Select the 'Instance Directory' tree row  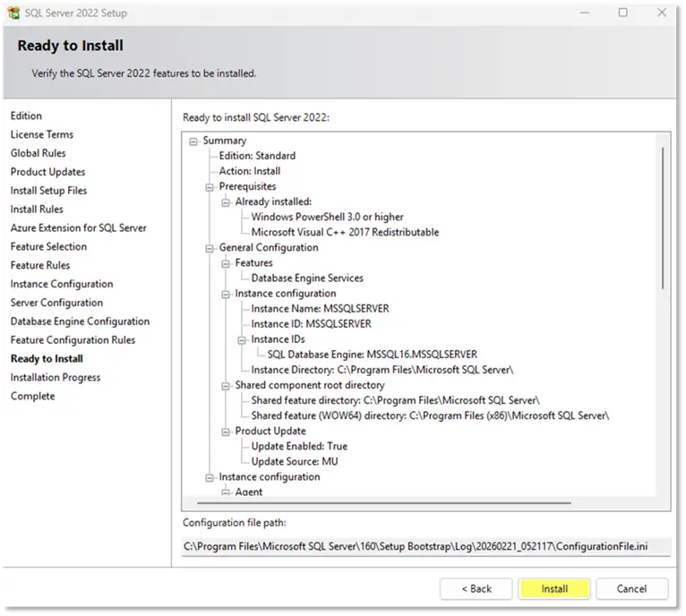(382, 370)
